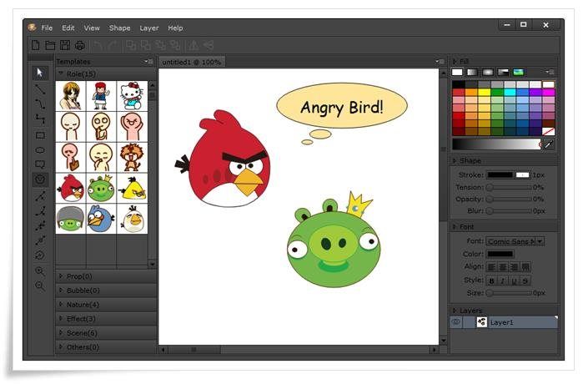588x384 pixels.
Task: Pick the yellow swatch in palette
Action: tap(484, 93)
